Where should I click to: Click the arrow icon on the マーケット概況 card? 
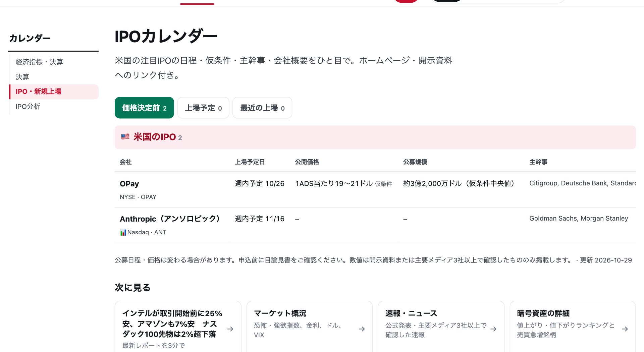coord(362,329)
